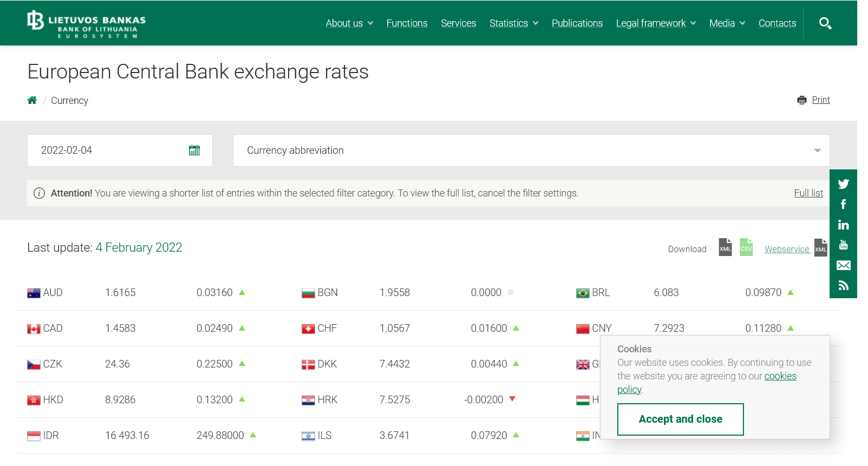
Task: Expand the Statistics menu
Action: pos(513,23)
